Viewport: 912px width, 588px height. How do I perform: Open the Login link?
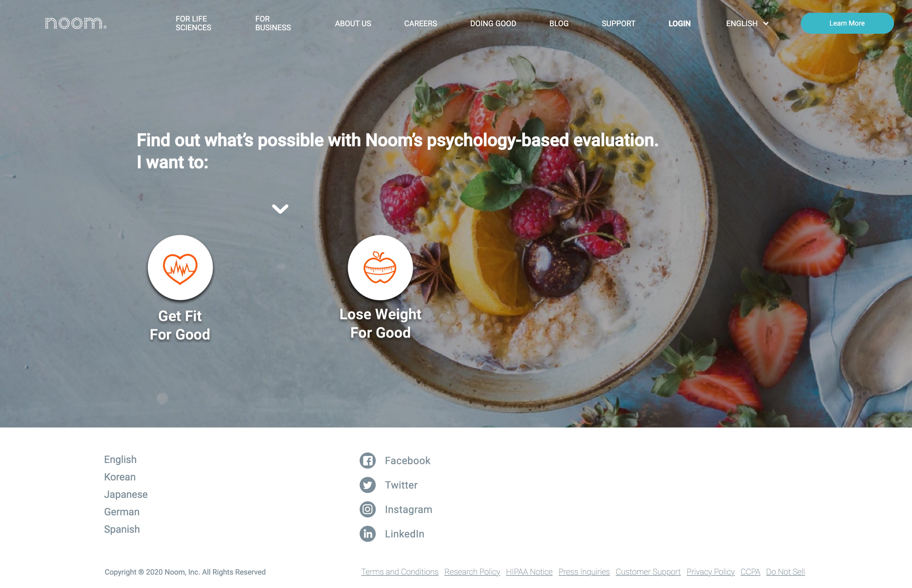click(x=679, y=24)
